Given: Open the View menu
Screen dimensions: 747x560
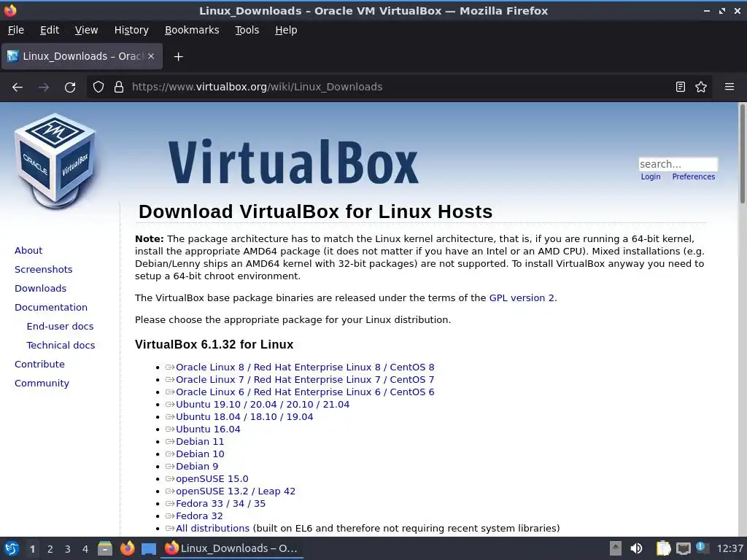Looking at the screenshot, I should [86, 30].
